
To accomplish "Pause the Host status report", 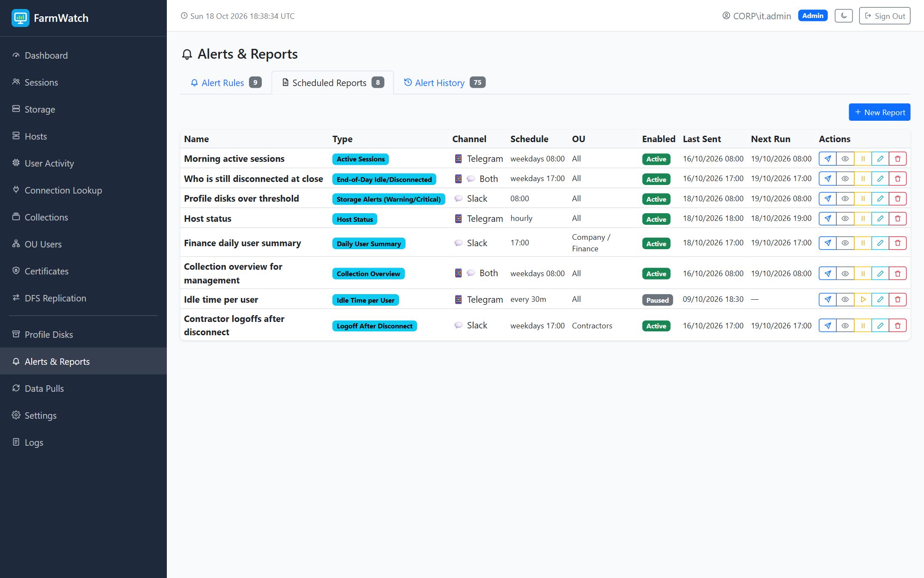I will point(863,218).
